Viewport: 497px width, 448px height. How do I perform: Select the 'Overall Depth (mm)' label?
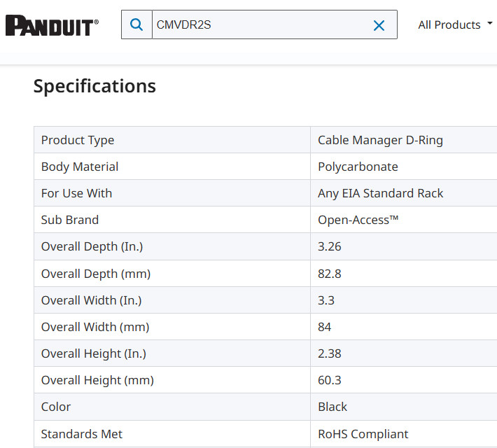point(96,274)
